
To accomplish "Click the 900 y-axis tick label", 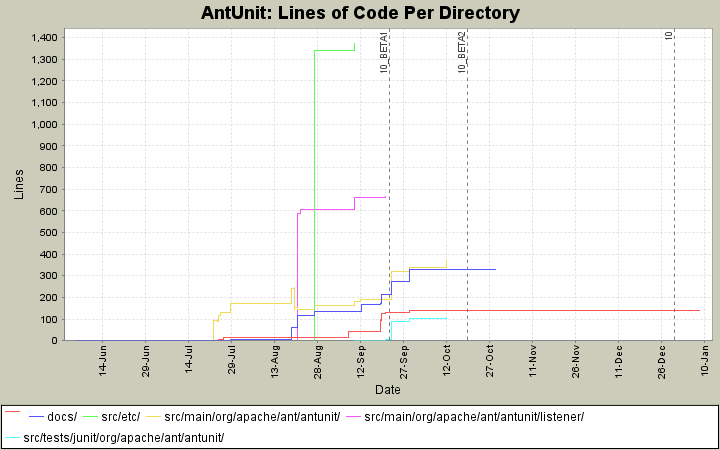I will click(x=49, y=146).
